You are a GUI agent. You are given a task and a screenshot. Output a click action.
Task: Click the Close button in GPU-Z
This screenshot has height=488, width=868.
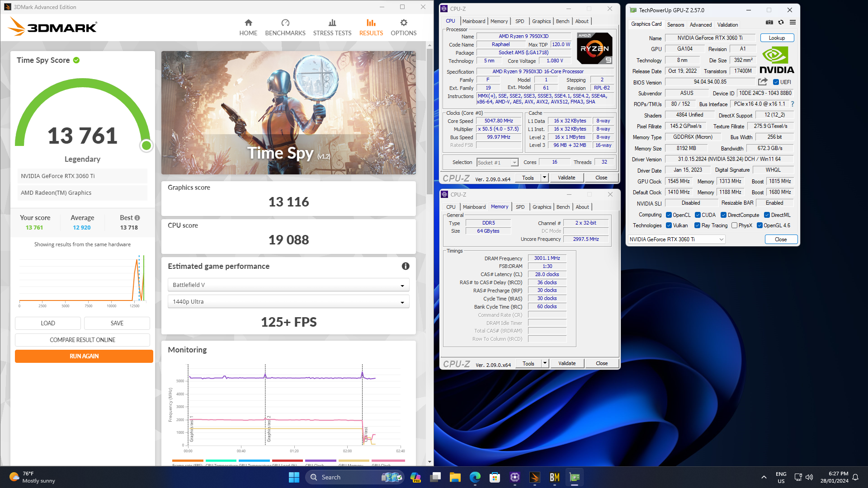pyautogui.click(x=781, y=239)
